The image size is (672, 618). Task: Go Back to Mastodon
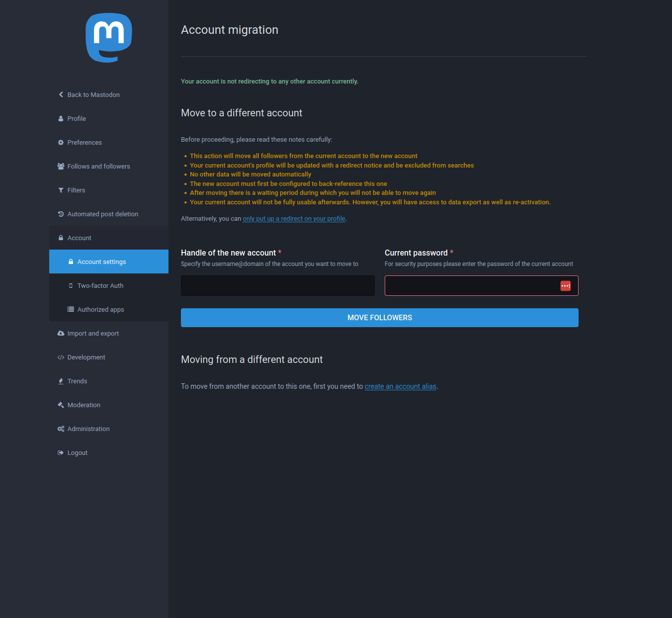pos(88,94)
